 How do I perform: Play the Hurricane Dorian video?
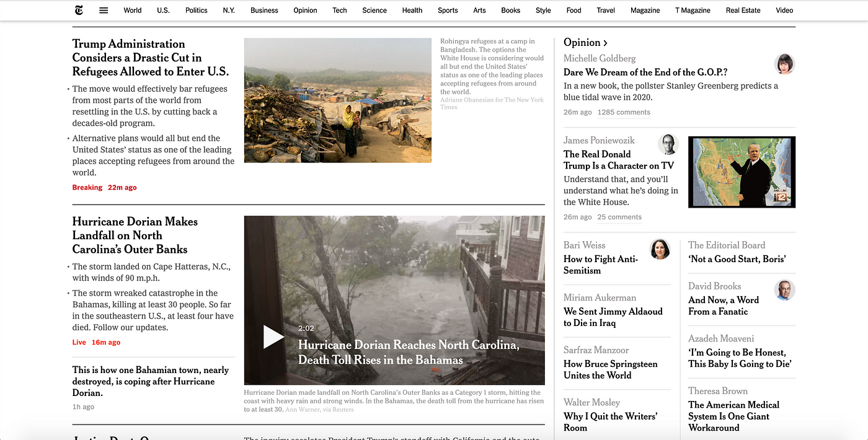pos(273,337)
